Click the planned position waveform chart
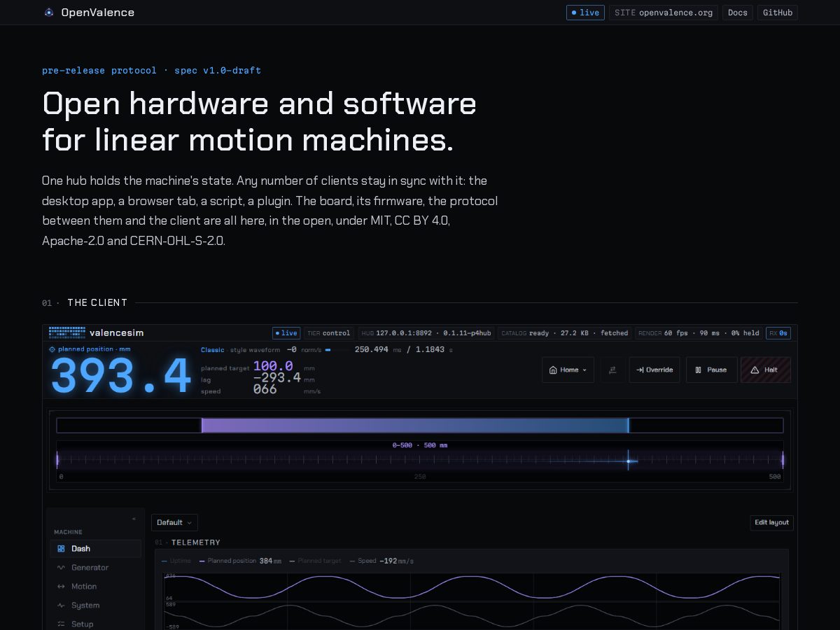Viewport: 840px width, 630px height. point(472,587)
